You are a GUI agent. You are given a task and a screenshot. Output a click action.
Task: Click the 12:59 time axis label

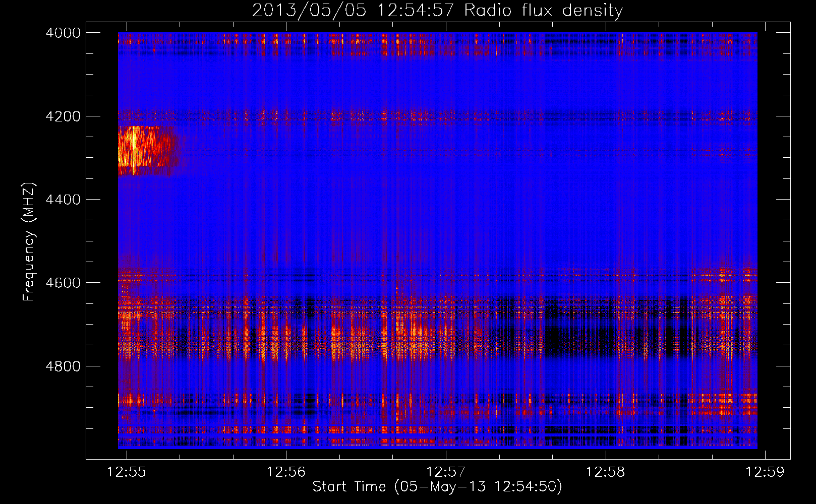click(x=766, y=472)
